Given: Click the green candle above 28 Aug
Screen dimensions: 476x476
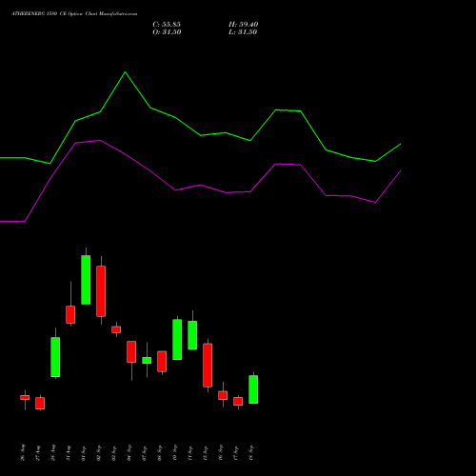Looking at the screenshot, I should point(55,357).
